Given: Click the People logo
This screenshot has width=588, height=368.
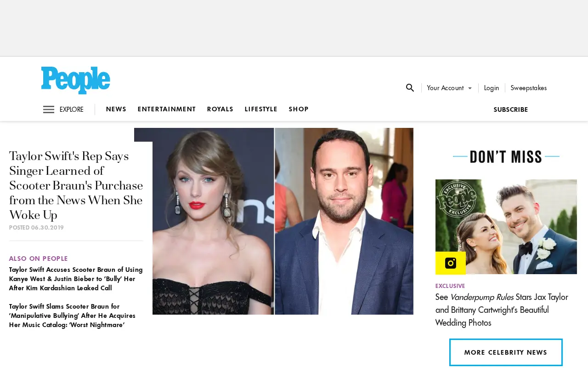Looking at the screenshot, I should [76, 80].
